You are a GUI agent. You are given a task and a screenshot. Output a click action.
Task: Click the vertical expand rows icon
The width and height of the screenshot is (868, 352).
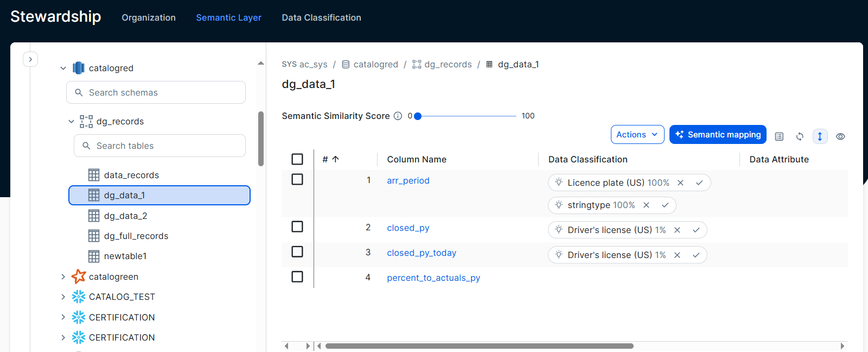[x=820, y=136]
